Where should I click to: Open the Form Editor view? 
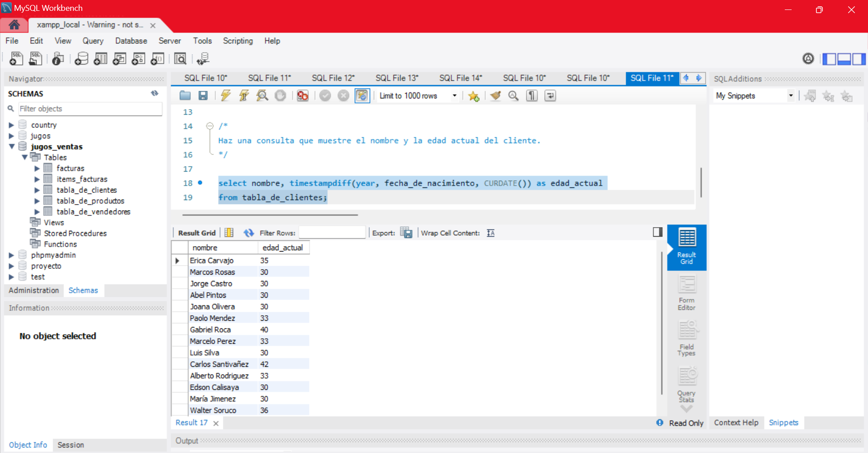coord(686,294)
